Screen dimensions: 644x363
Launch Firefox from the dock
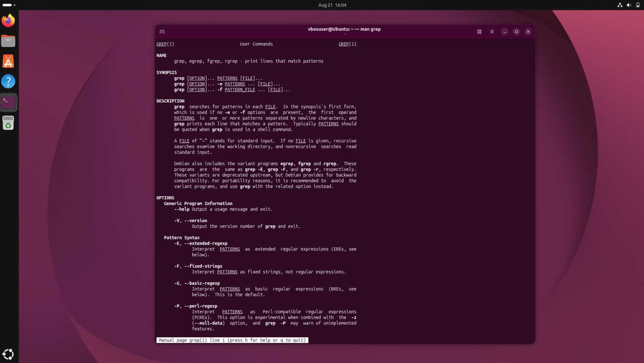(8, 20)
